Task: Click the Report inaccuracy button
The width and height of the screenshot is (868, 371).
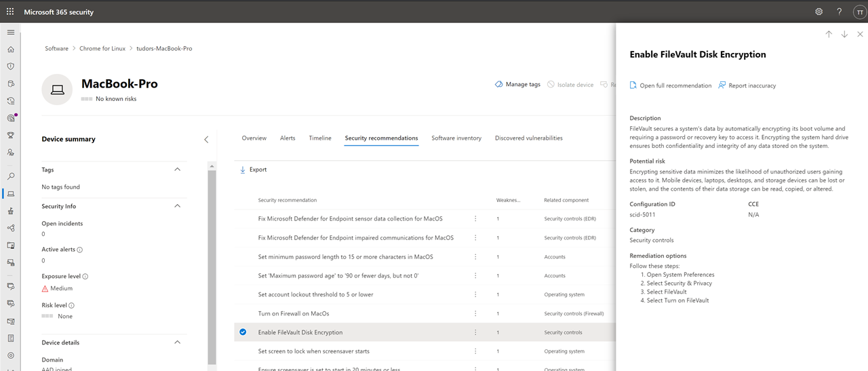Action: pyautogui.click(x=747, y=85)
